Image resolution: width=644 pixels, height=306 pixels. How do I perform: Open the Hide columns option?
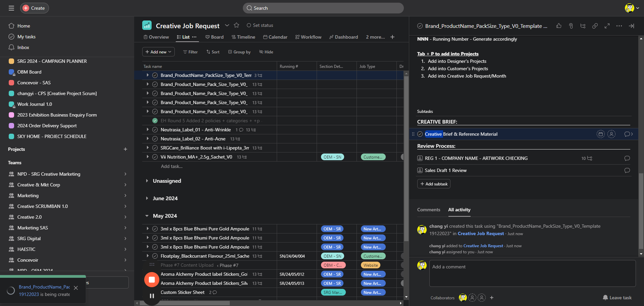point(266,52)
